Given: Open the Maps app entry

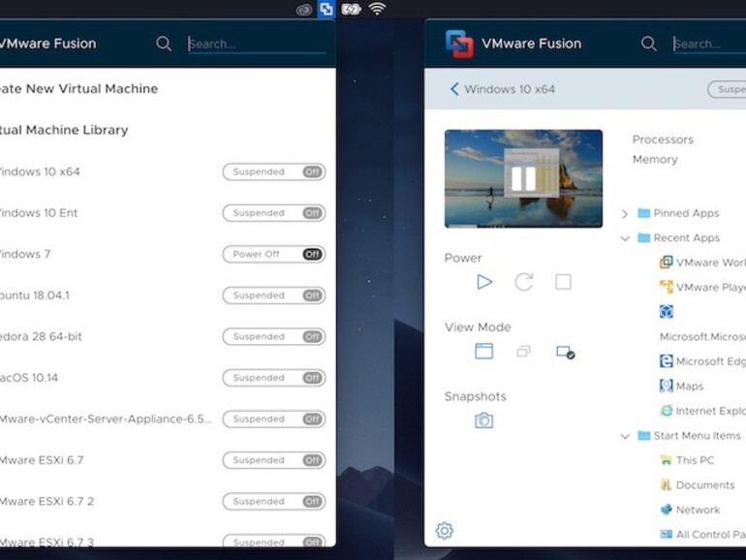Looking at the screenshot, I should click(681, 386).
